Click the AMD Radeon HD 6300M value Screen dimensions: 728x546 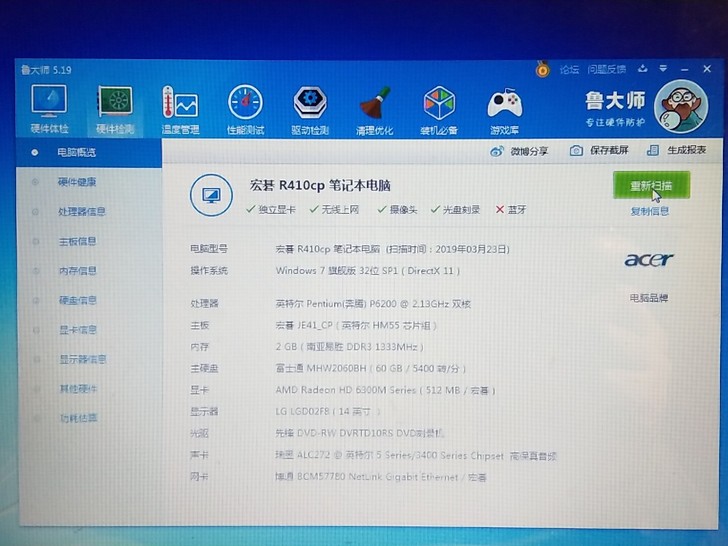pyautogui.click(x=385, y=390)
